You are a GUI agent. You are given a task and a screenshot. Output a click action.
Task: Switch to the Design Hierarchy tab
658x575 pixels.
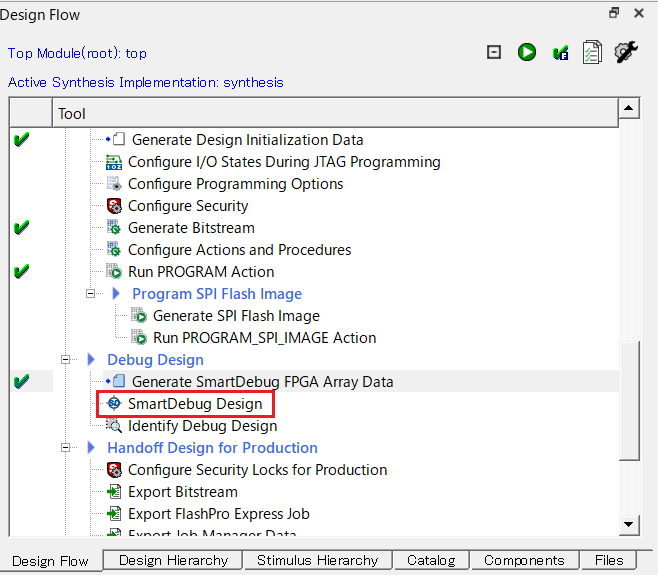173,560
